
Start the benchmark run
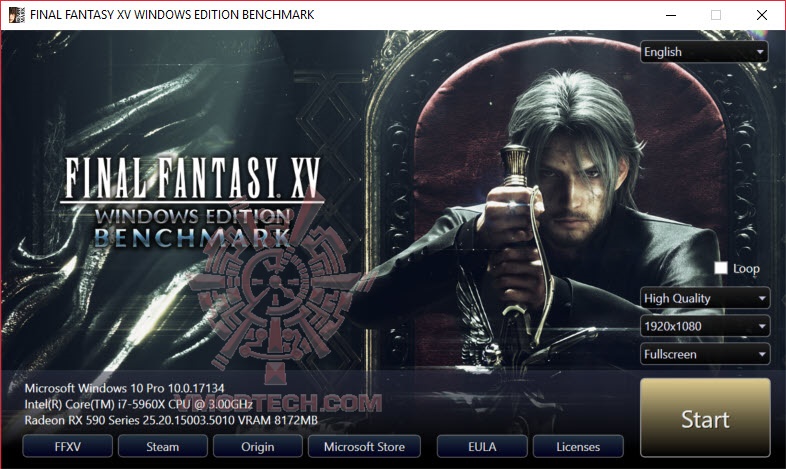[705, 418]
